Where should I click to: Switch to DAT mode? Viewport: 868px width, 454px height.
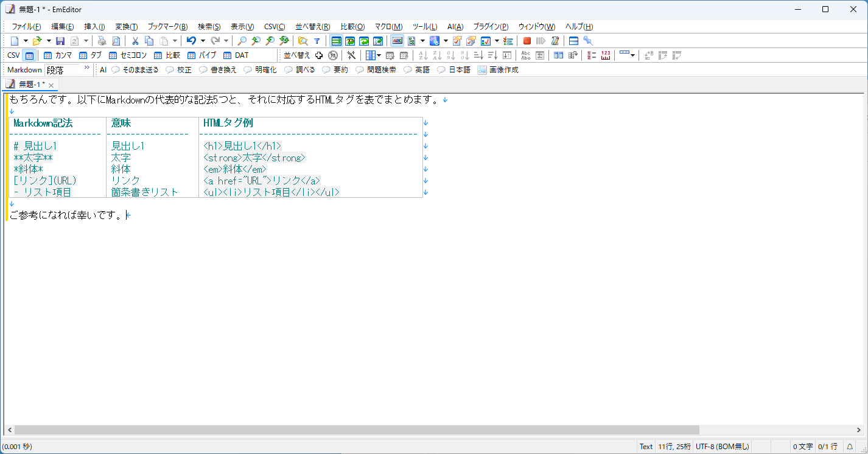click(x=236, y=55)
